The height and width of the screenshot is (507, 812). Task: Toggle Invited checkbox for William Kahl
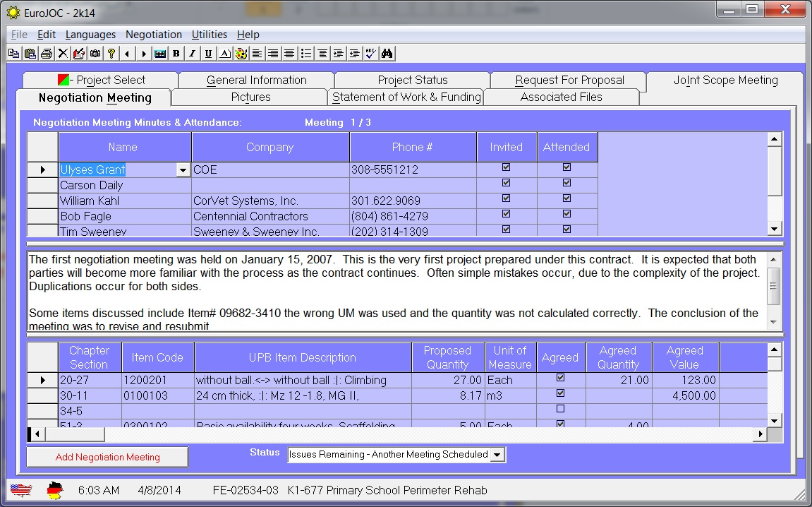pos(506,198)
